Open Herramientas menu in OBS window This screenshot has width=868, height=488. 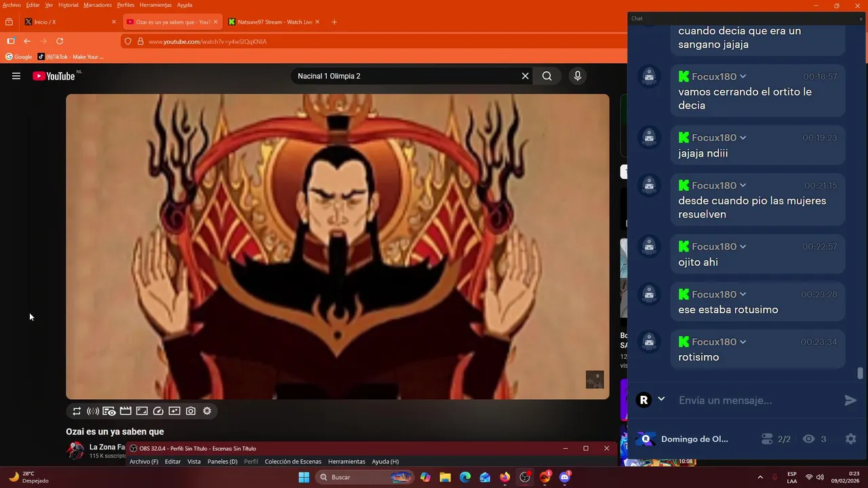click(x=347, y=462)
